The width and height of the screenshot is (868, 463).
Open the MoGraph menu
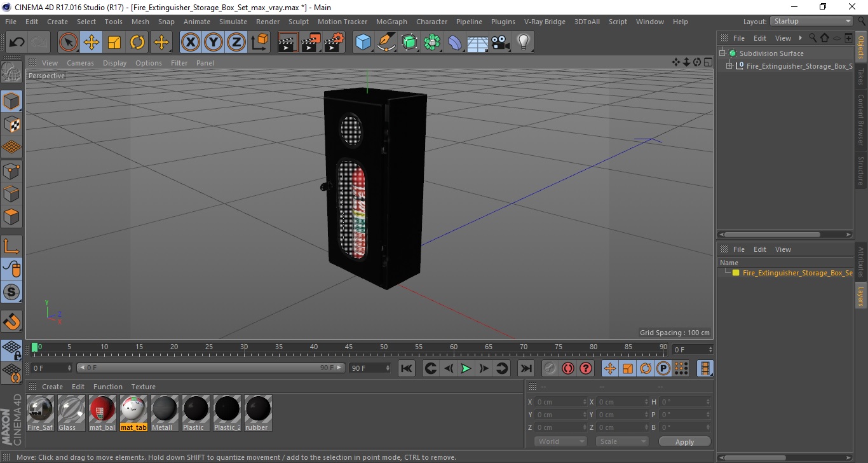tap(391, 22)
